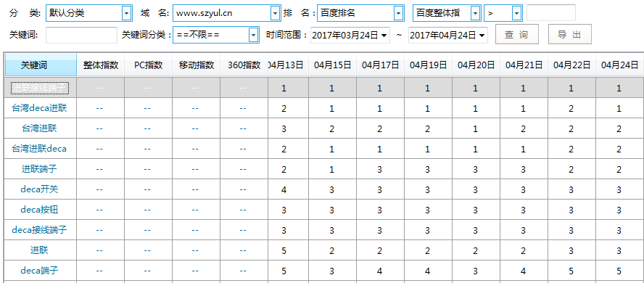Click the 04月15日 column header
This screenshot has width=644, height=283.
(332, 65)
